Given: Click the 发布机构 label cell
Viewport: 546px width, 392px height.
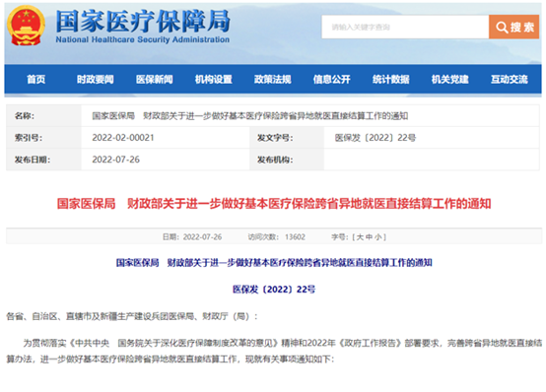Looking at the screenshot, I should pos(287,160).
